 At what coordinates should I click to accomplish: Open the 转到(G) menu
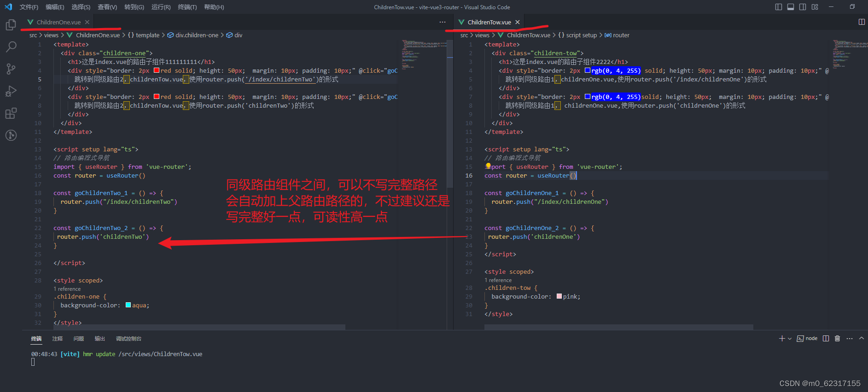pyautogui.click(x=134, y=7)
